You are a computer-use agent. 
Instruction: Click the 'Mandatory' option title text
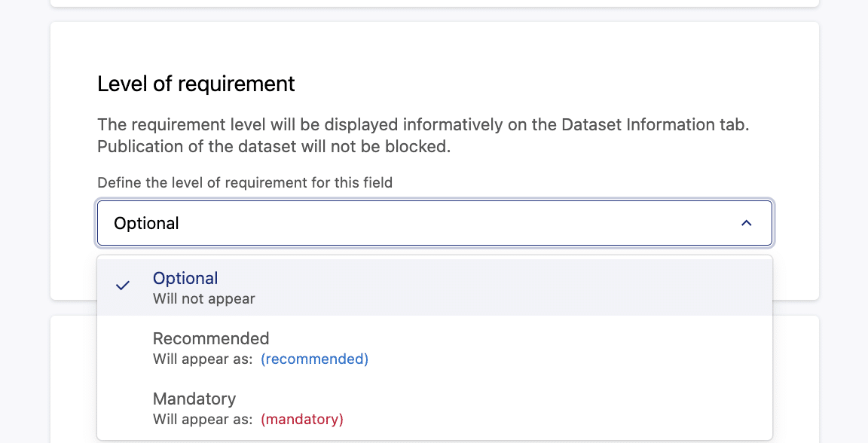coord(194,399)
